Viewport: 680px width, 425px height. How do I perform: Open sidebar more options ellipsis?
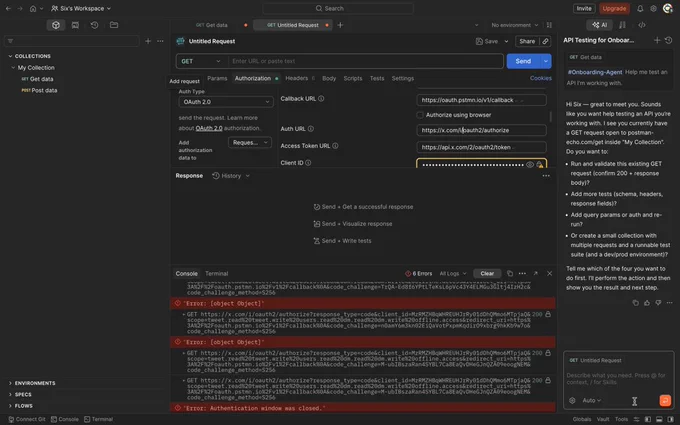[160, 41]
